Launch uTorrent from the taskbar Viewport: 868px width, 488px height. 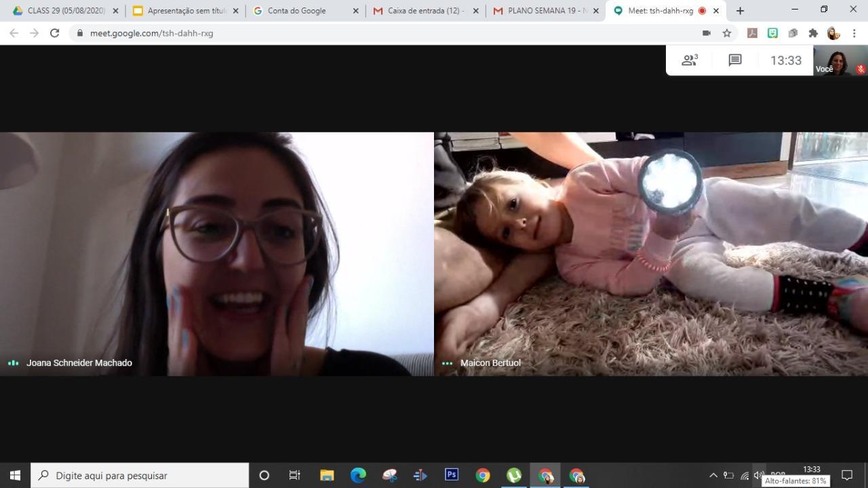(514, 475)
